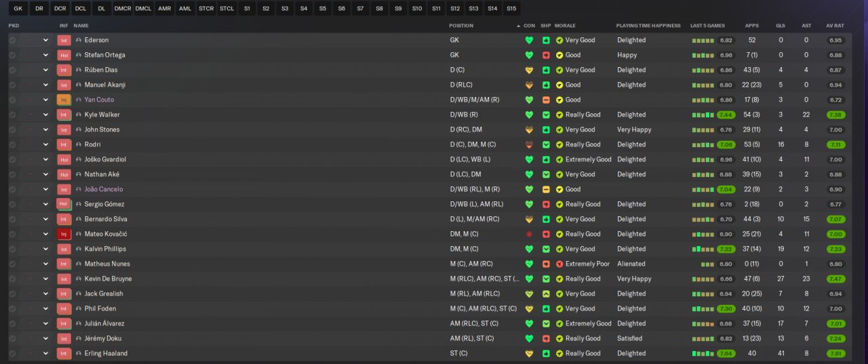Click Kevin De Bruyne's morale icon
The height and width of the screenshot is (364, 868).
[x=559, y=279]
